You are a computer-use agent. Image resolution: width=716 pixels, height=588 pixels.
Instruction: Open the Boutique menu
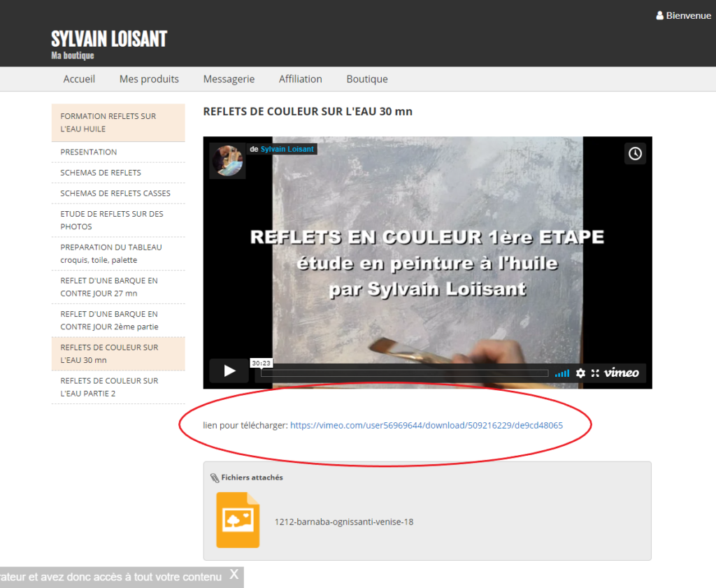click(x=367, y=79)
